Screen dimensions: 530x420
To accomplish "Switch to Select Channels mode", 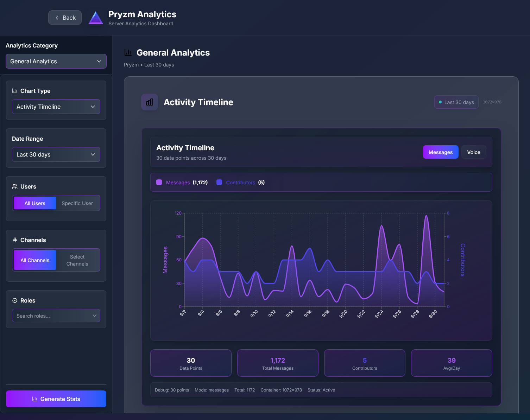I will [77, 260].
